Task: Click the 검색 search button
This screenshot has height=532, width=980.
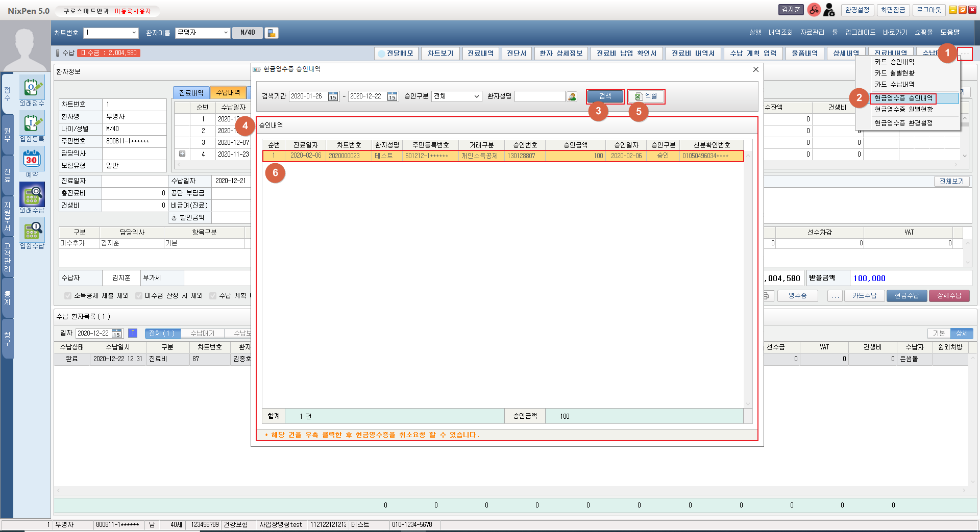Action: coord(605,96)
